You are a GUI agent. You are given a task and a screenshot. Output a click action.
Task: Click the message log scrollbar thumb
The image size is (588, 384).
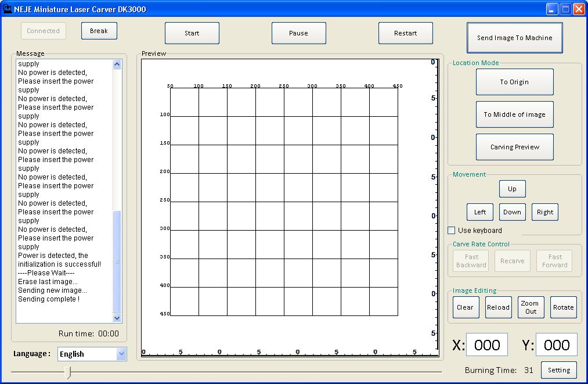coord(117,261)
